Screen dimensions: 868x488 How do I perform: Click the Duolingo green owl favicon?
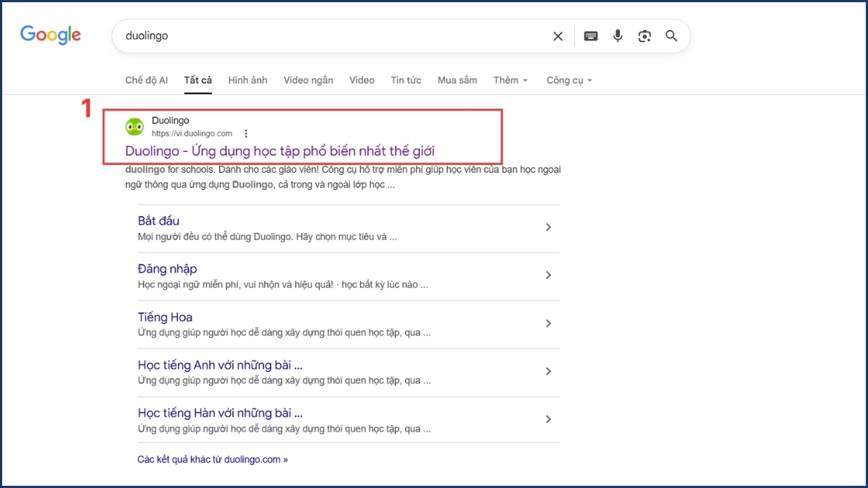(x=135, y=127)
